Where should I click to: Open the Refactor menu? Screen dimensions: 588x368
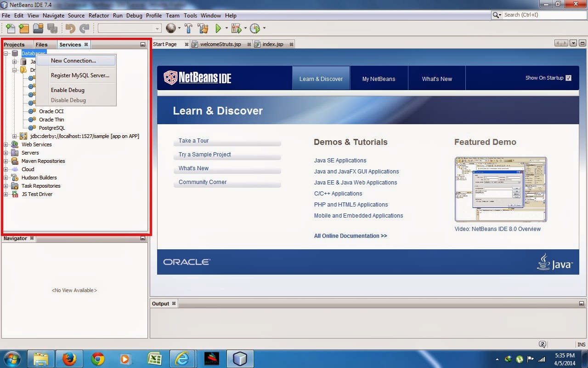click(99, 15)
